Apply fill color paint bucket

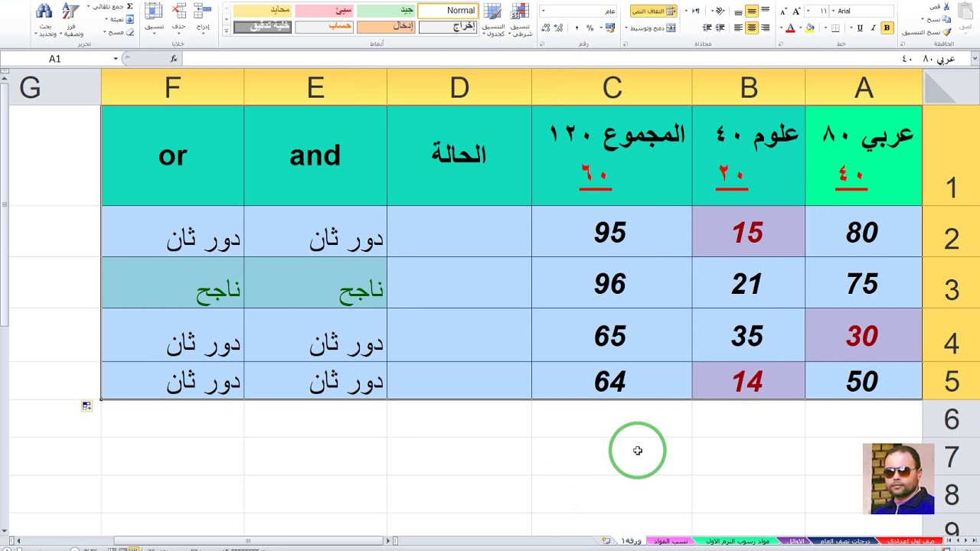809,28
